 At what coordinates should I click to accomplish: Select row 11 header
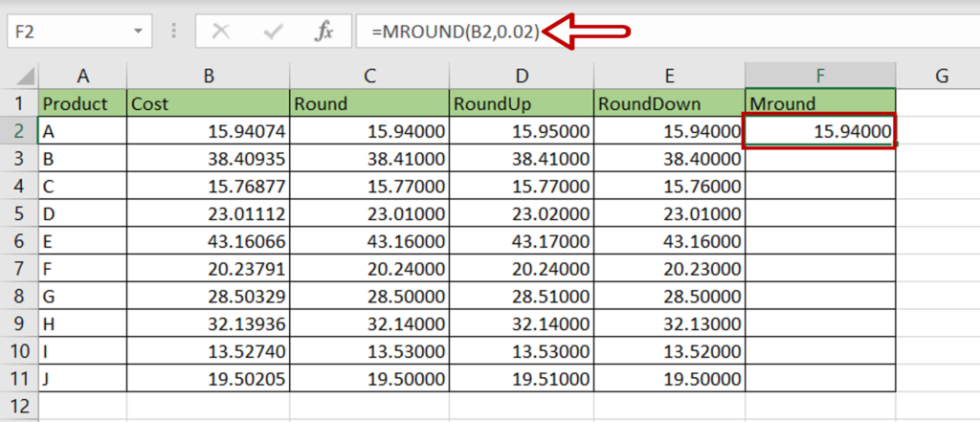(19, 378)
